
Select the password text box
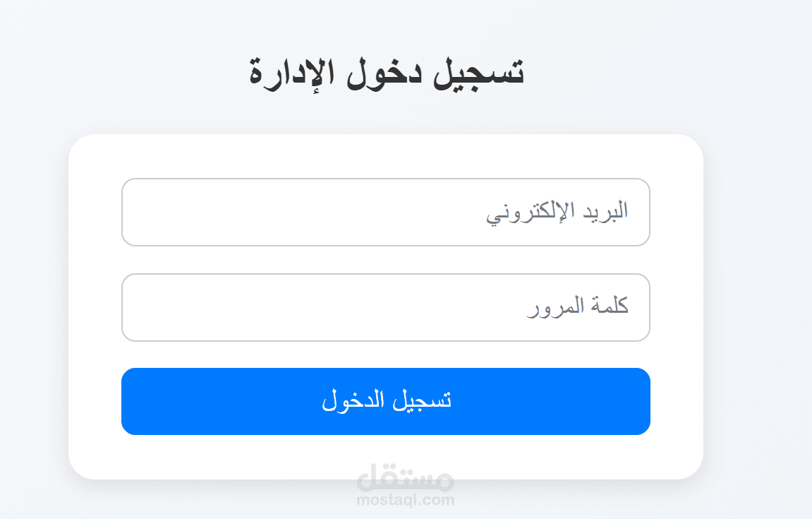click(385, 307)
